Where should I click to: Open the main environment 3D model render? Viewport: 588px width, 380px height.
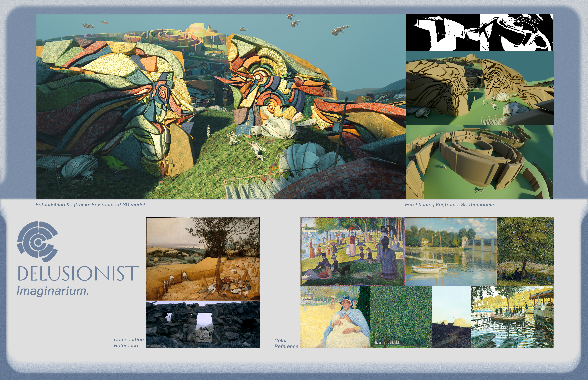(221, 106)
